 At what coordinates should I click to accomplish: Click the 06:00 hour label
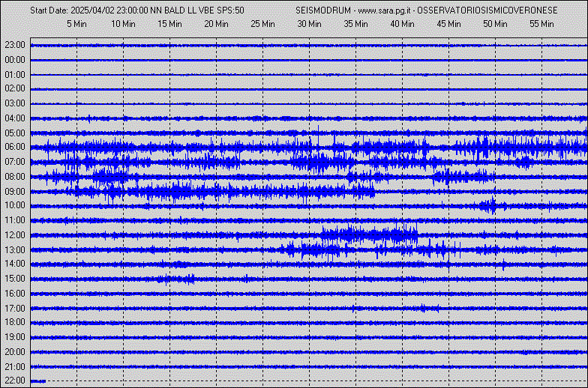15,147
